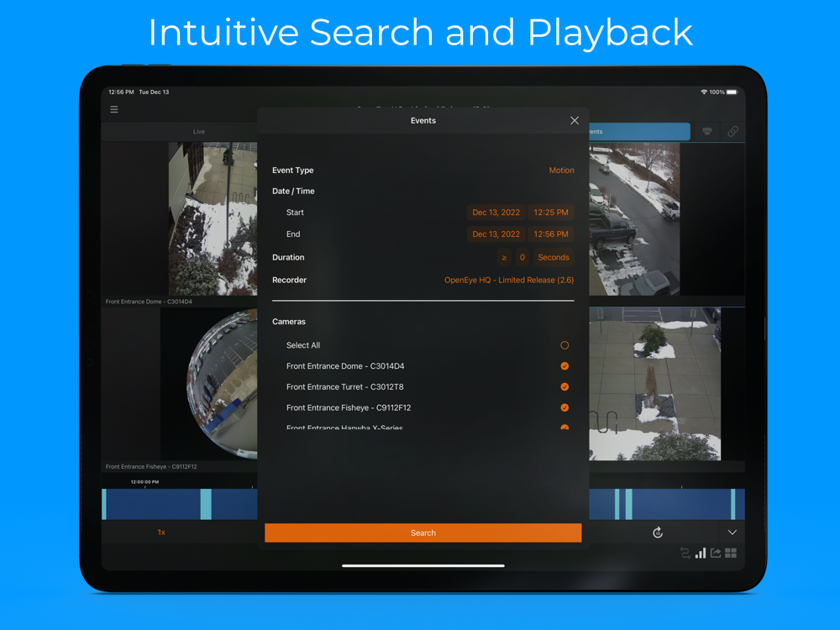This screenshot has width=840, height=630.
Task: Skip forward 10 seconds
Action: tap(658, 532)
